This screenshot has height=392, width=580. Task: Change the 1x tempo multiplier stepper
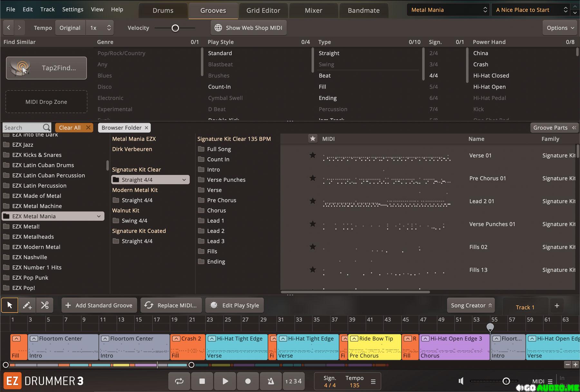coord(109,28)
